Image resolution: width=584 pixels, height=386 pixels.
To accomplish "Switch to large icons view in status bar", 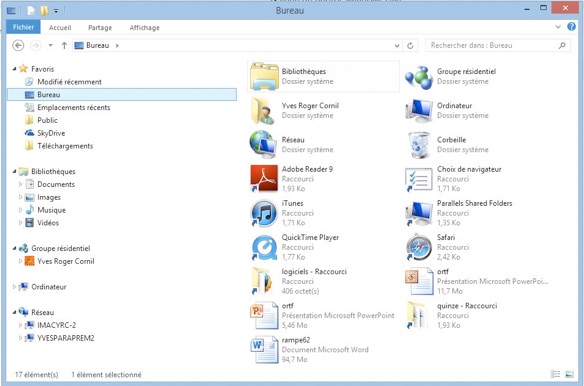I will [x=569, y=374].
